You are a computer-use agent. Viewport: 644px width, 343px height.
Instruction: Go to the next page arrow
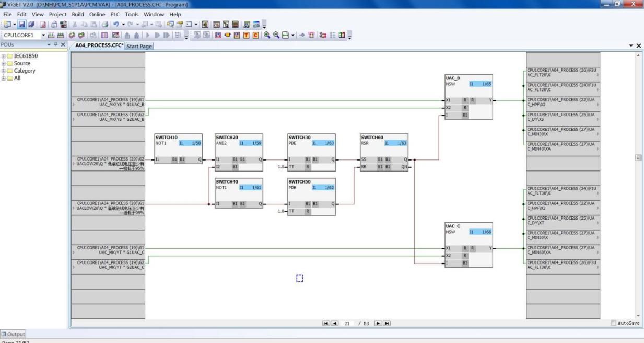[x=378, y=324]
